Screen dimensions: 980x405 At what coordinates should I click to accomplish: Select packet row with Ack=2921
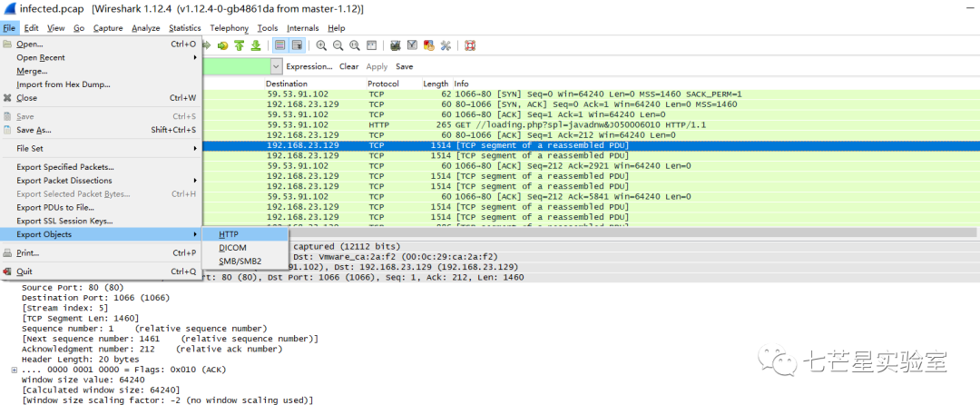click(x=591, y=165)
